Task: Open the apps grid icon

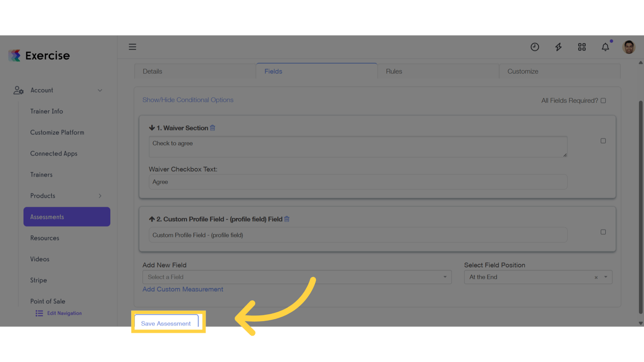Action: pyautogui.click(x=582, y=47)
